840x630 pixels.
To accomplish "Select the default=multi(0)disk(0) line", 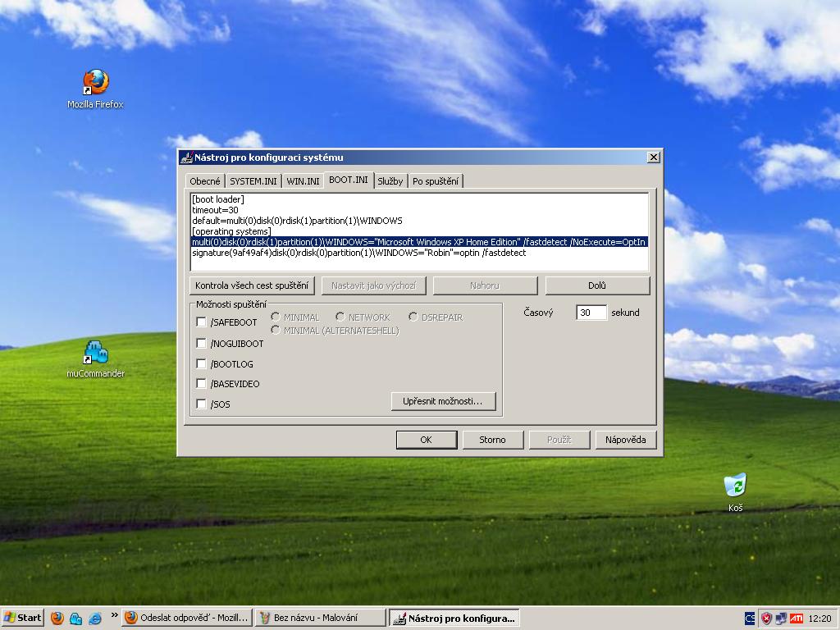I will tap(297, 221).
